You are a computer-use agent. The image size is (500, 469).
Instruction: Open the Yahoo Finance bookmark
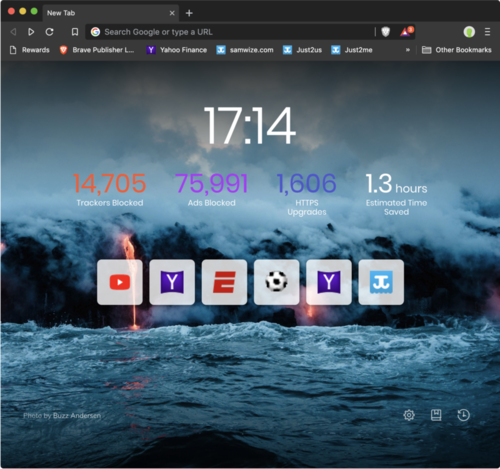point(177,50)
